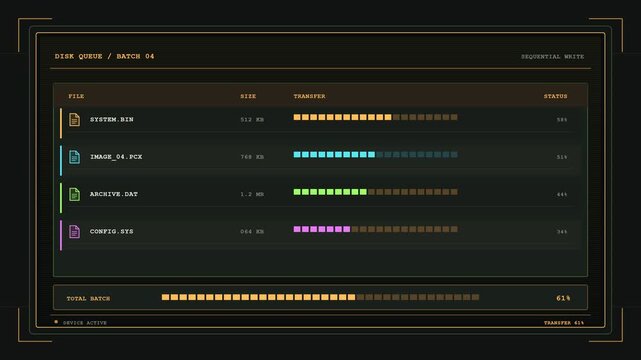Click the SEQUENTIAL WRITE label
This screenshot has width=641, height=360.
coord(552,56)
